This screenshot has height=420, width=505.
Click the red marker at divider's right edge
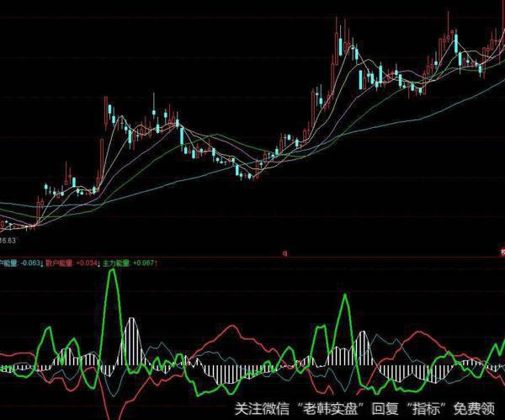502,251
